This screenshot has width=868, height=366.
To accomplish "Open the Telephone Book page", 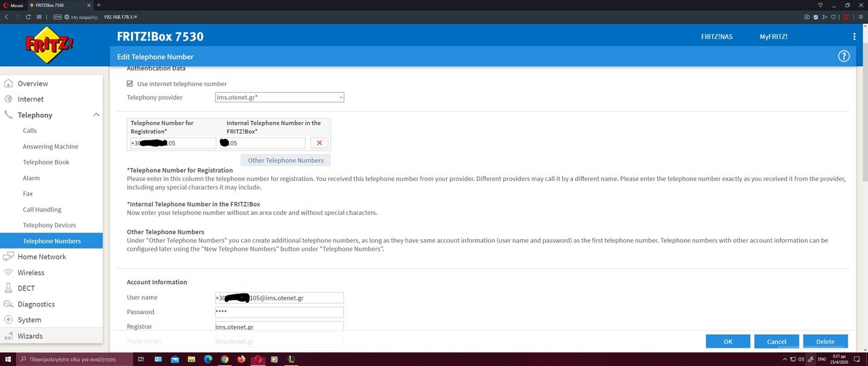I will click(x=46, y=162).
